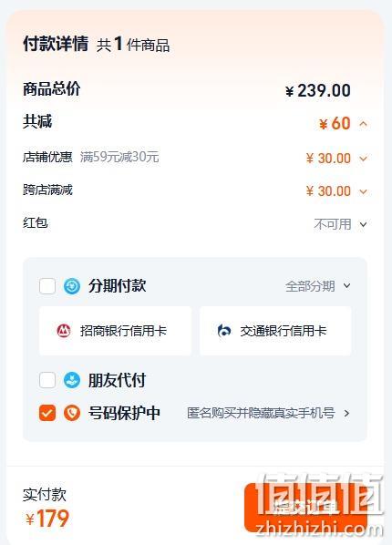The width and height of the screenshot is (392, 545).
Task: Open anonymous purchase details arrow
Action: 346,413
